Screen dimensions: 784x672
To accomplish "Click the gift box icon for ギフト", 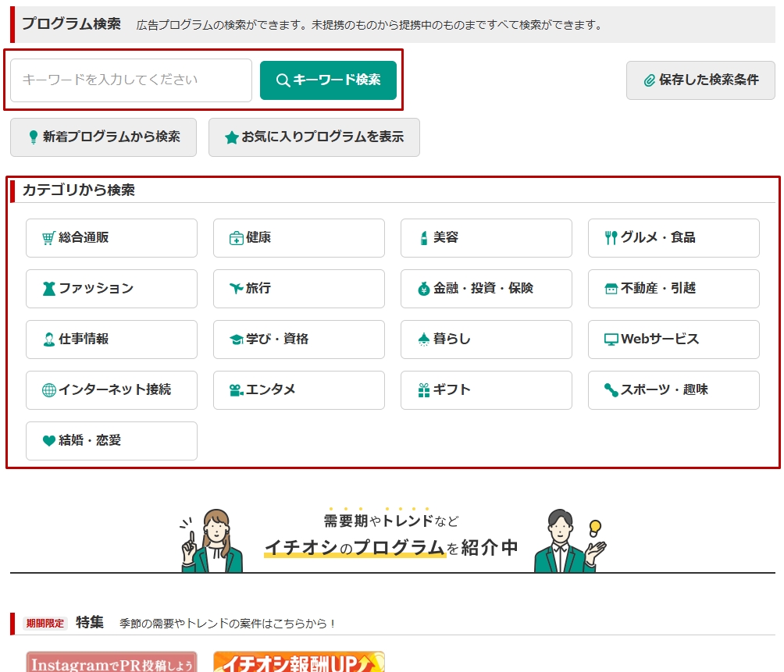I will click(424, 390).
